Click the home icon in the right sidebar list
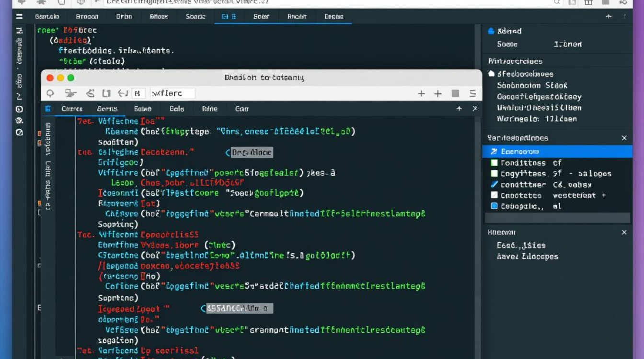This screenshot has width=644, height=359. pyautogui.click(x=491, y=74)
